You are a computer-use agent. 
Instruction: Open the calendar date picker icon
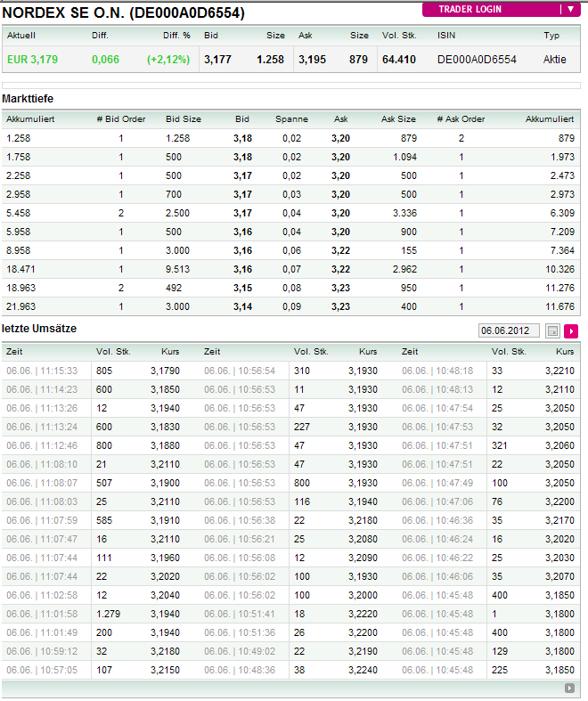(553, 331)
